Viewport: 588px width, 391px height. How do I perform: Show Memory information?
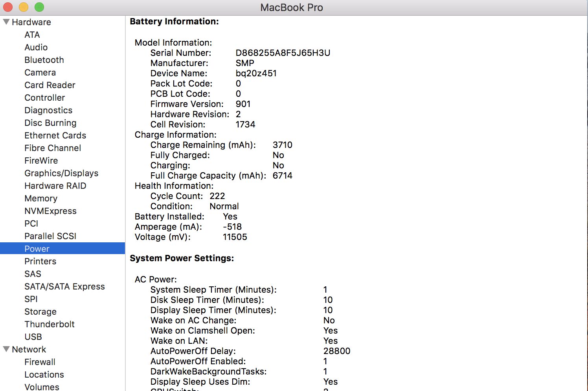pyautogui.click(x=41, y=198)
